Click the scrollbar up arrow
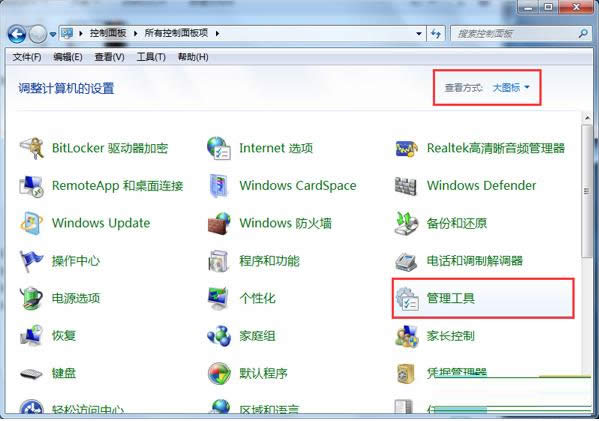599x421 pixels. (587, 118)
